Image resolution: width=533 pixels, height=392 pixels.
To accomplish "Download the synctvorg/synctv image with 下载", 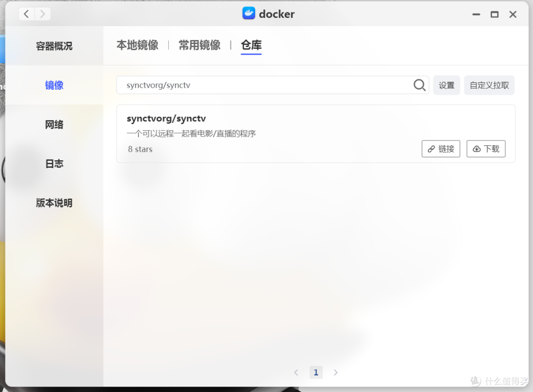I will click(x=486, y=149).
